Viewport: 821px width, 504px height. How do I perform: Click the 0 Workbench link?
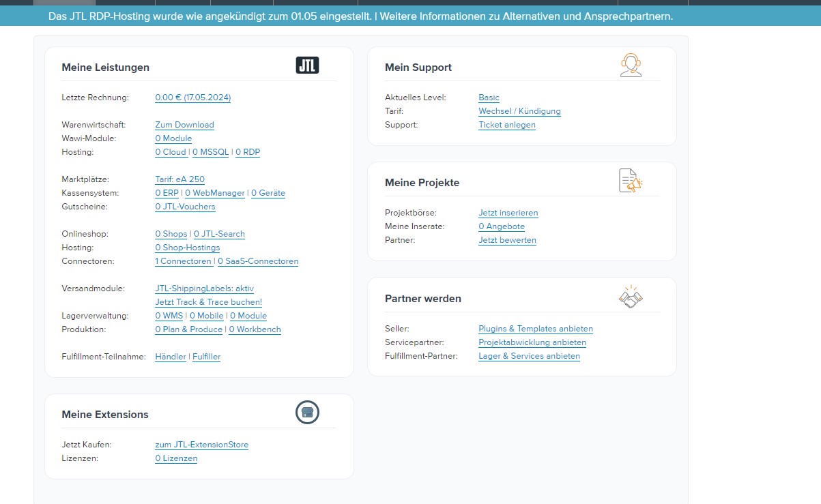pyautogui.click(x=255, y=329)
